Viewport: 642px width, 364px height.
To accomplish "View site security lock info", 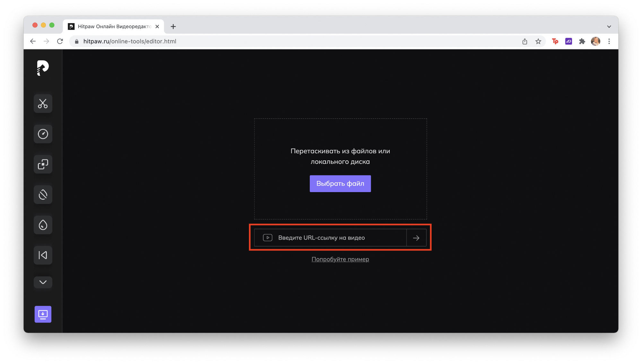I will (77, 41).
